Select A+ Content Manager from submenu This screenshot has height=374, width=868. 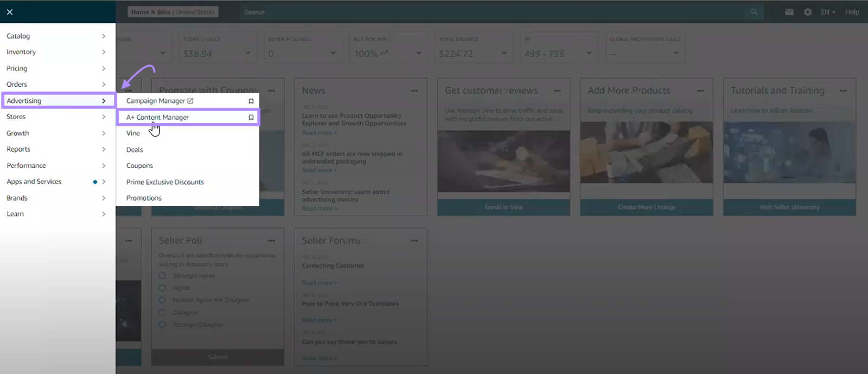click(x=158, y=118)
